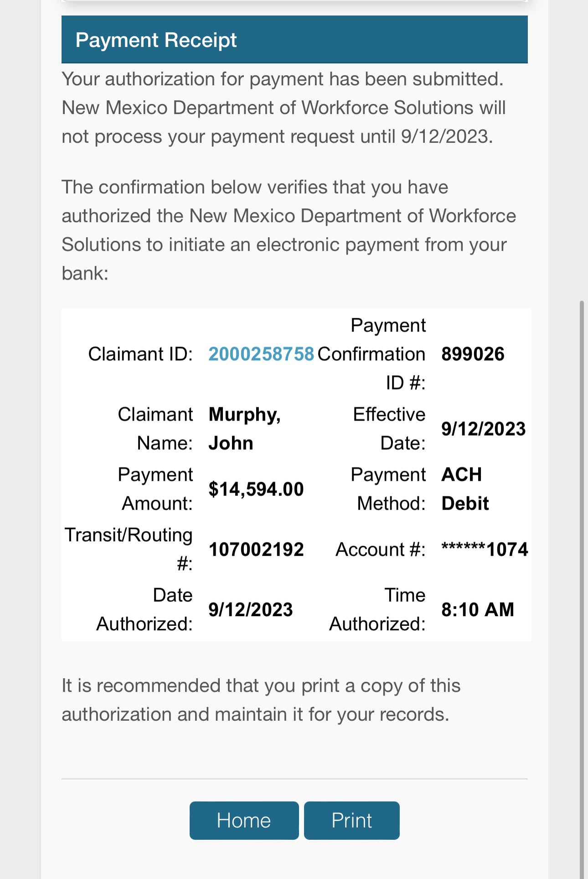
Task: Click the Payment Confirmation ID # label
Action: 387,354
